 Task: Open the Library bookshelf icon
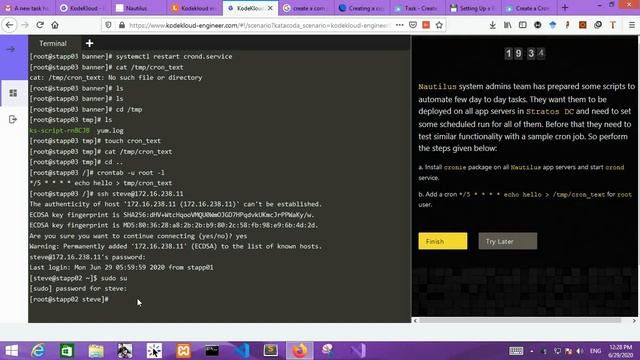(x=508, y=25)
